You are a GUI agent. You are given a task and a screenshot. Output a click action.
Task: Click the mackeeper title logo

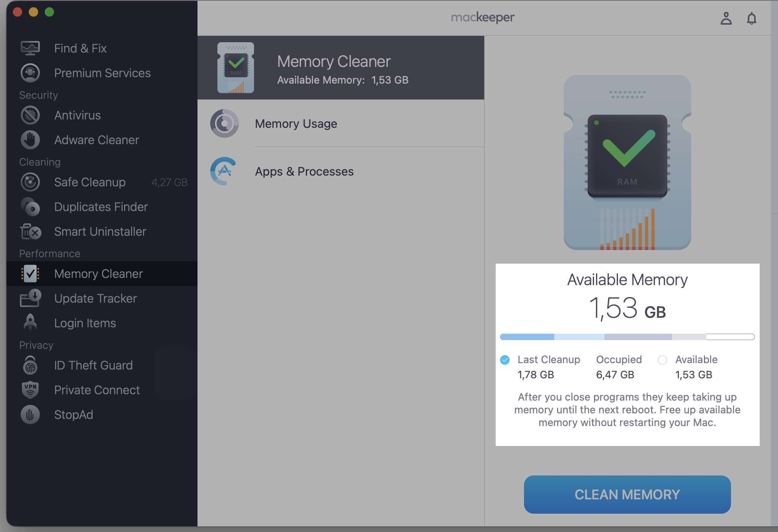[483, 18]
